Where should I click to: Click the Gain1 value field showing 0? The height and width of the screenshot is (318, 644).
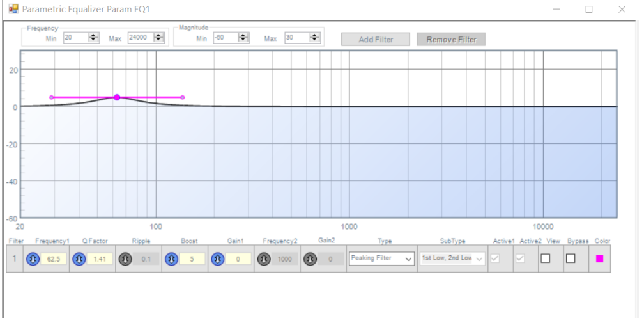coord(238,259)
